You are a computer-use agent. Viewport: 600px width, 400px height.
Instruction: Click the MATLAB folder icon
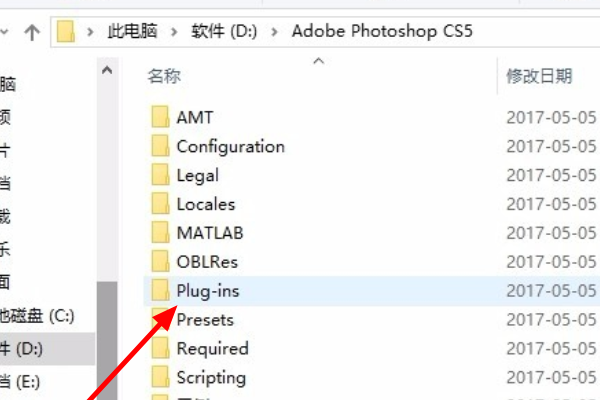point(160,233)
